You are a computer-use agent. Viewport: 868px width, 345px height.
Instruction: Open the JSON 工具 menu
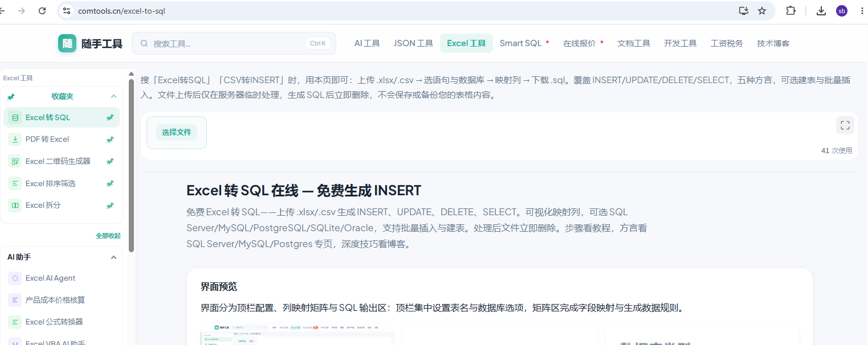click(x=413, y=43)
